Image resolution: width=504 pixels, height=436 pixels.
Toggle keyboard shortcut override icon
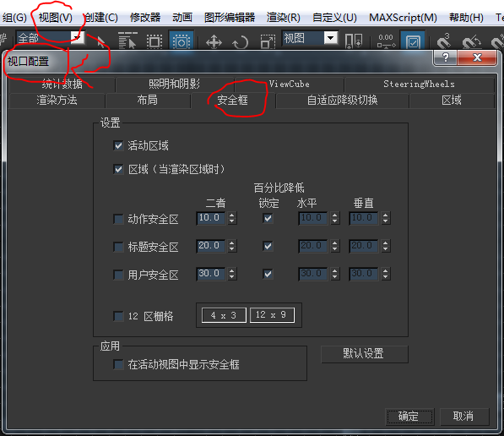(x=386, y=41)
